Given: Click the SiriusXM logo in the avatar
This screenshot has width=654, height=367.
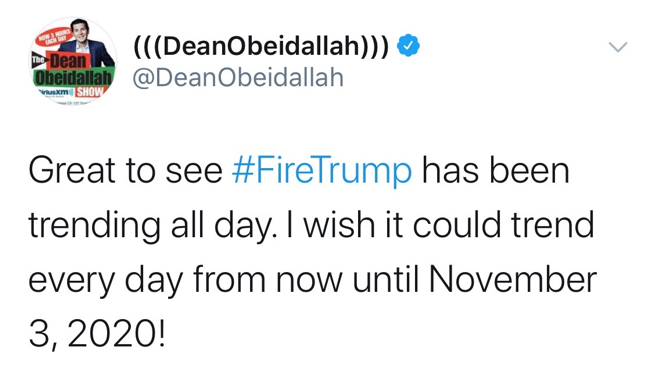Looking at the screenshot, I should point(55,91).
